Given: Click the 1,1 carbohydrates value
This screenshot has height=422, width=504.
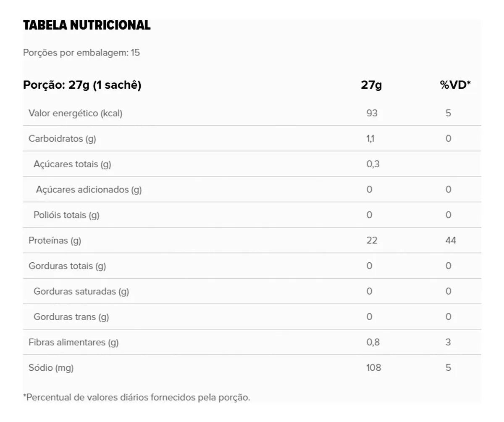Looking at the screenshot, I should click(370, 139).
